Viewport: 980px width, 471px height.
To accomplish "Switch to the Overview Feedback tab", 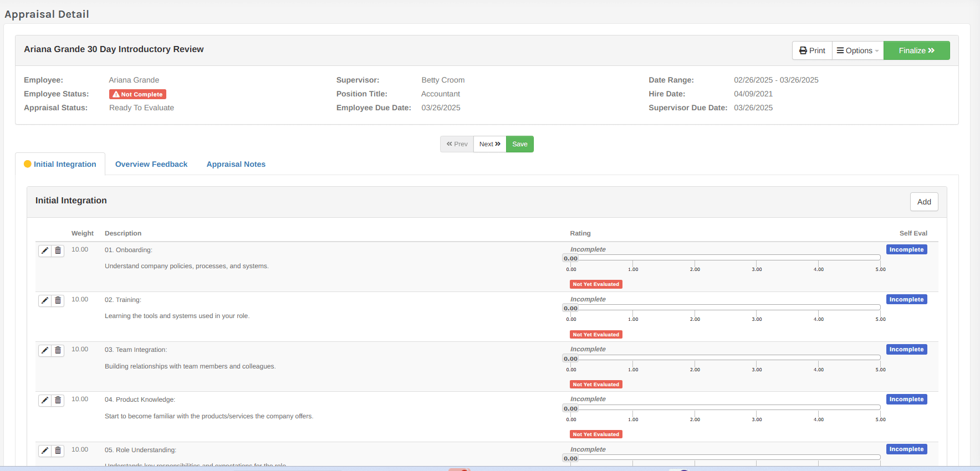I will 151,164.
